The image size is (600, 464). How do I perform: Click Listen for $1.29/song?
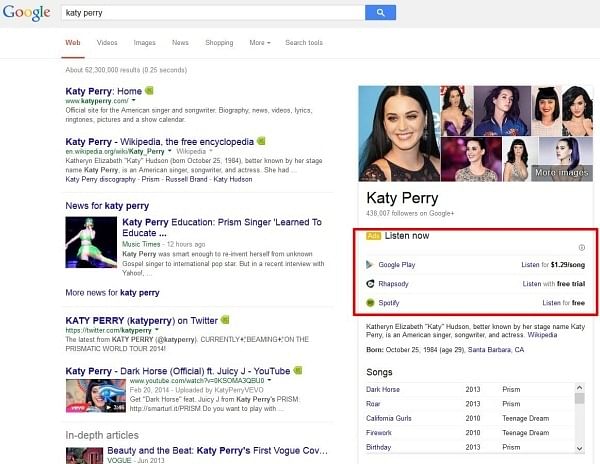(553, 264)
